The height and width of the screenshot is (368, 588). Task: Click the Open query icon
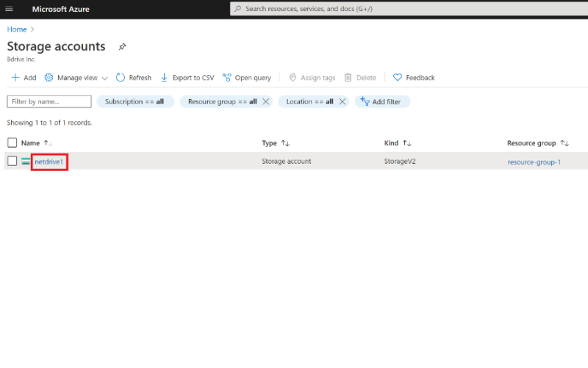click(227, 78)
